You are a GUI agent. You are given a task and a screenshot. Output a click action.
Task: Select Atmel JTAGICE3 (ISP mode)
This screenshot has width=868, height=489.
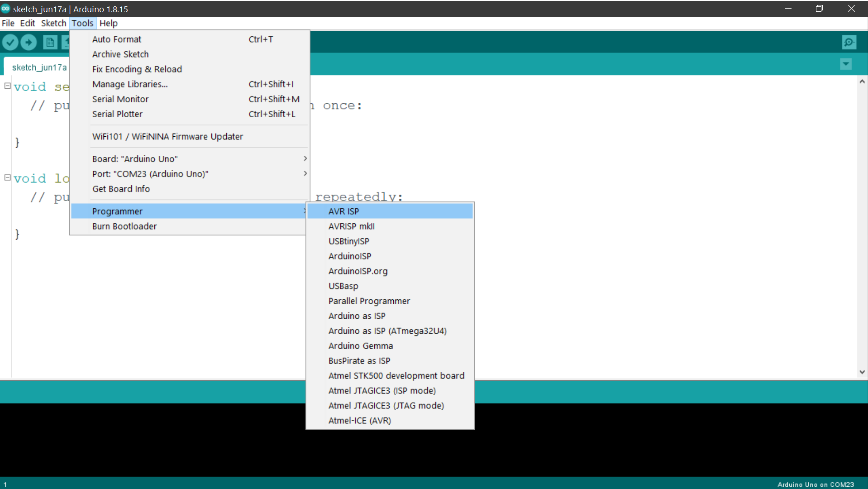[x=390, y=391]
